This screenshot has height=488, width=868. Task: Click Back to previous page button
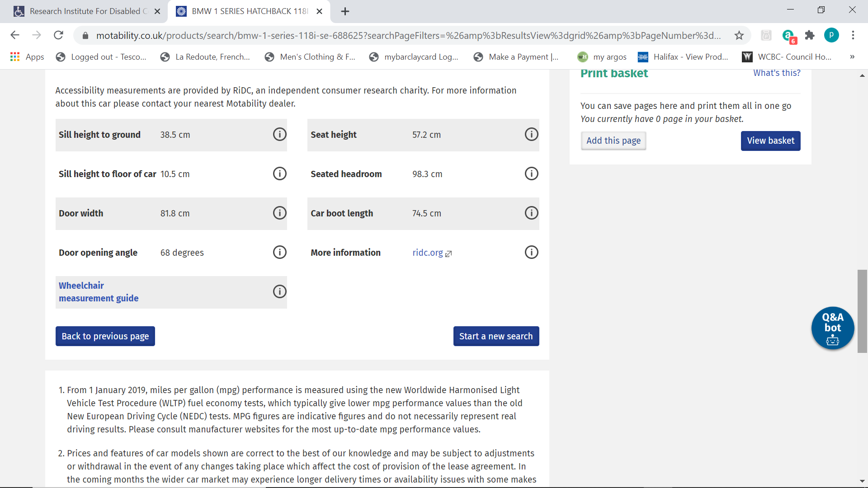(x=105, y=336)
